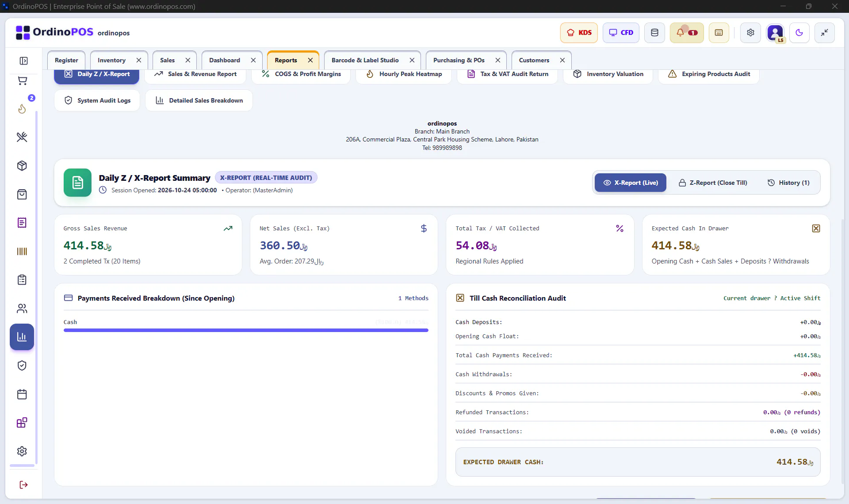
Task: Open the on-screen keyboard icon
Action: (719, 33)
